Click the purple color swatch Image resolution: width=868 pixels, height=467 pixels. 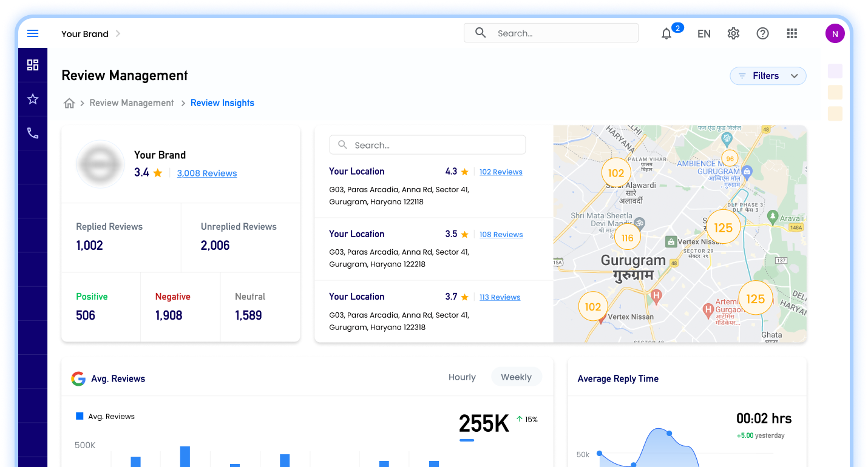[x=835, y=72]
